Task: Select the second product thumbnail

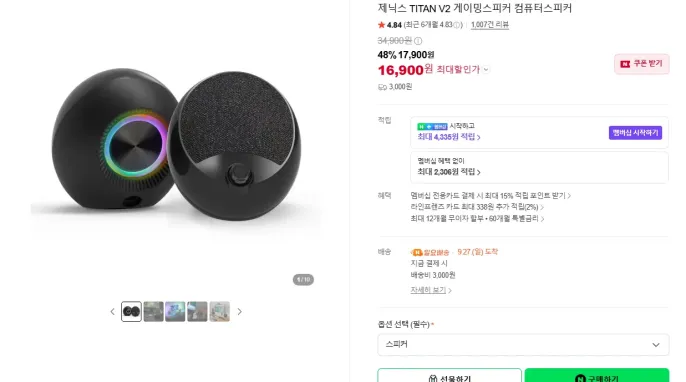Action: [154, 312]
